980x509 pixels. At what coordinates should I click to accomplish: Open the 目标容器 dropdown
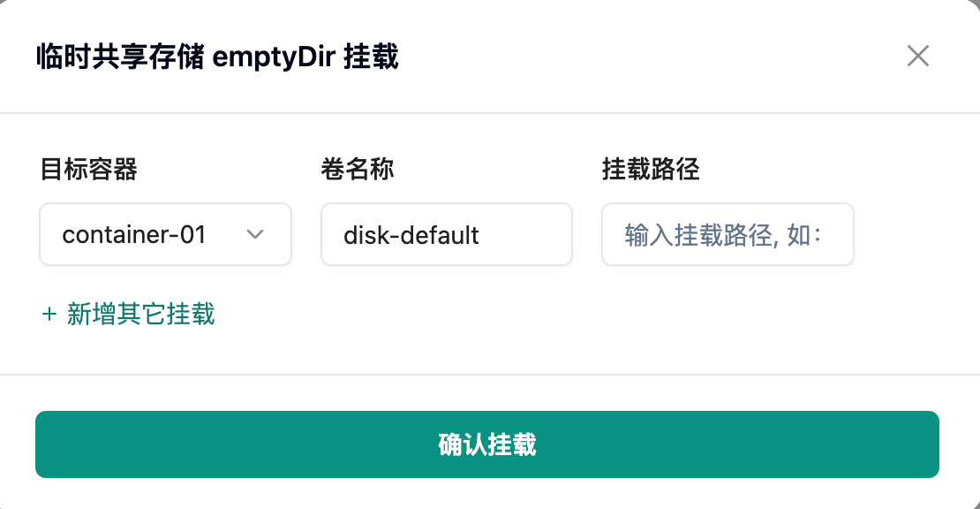tap(165, 234)
